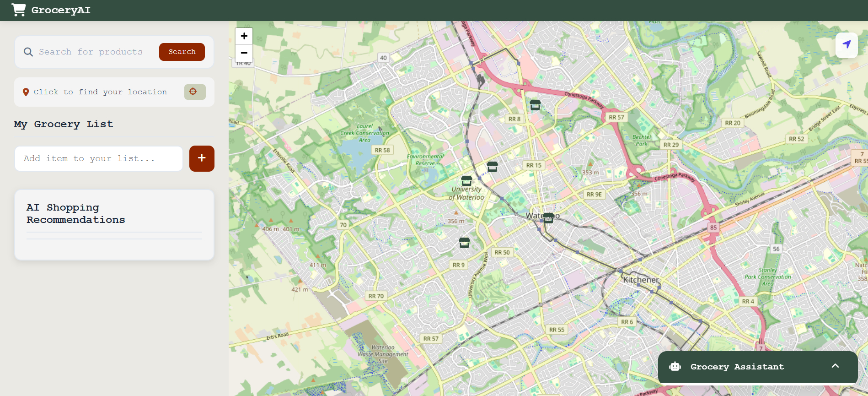868x396 pixels.
Task: Focus the Add item to your list field
Action: [x=99, y=158]
